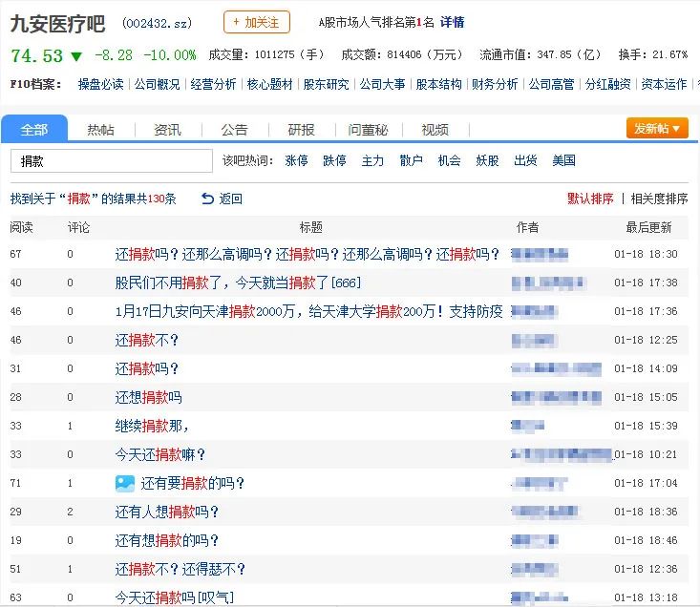The image size is (700, 607).
Task: Sort results by 相关度排序
Action: point(659,199)
